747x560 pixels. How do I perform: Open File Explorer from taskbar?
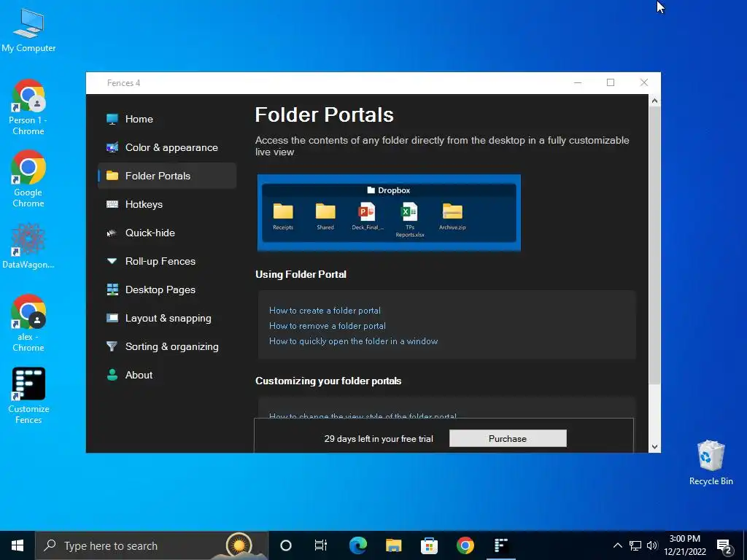pos(393,545)
